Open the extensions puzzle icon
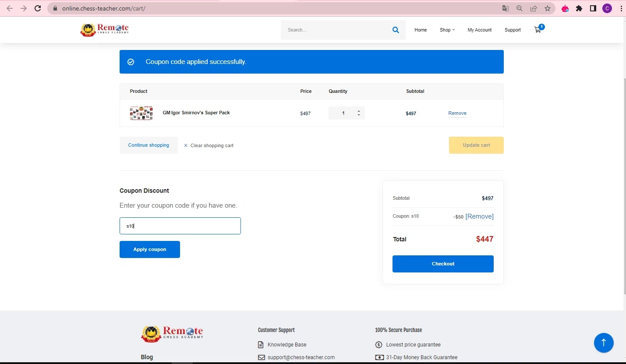 point(579,8)
